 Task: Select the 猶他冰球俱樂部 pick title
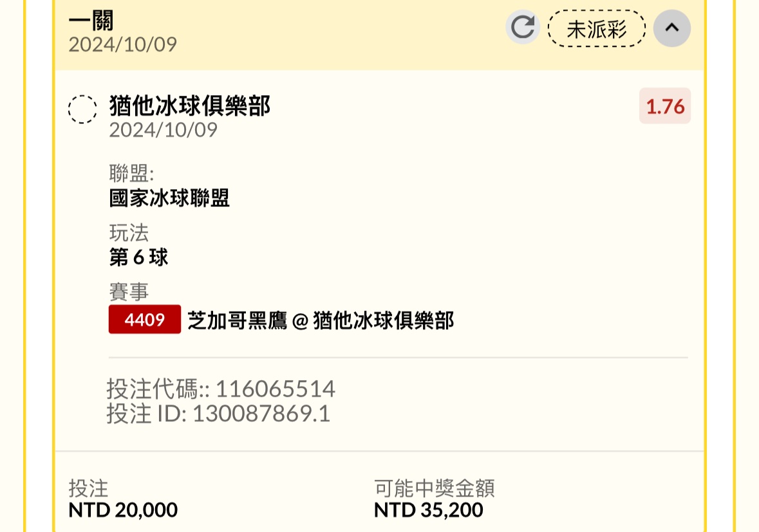point(190,105)
